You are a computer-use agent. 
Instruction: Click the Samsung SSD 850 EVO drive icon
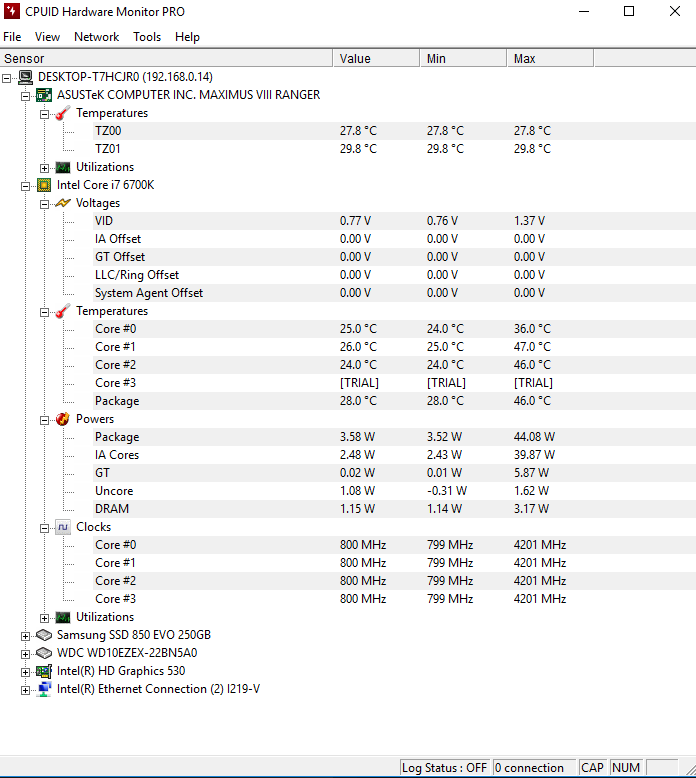[x=44, y=635]
